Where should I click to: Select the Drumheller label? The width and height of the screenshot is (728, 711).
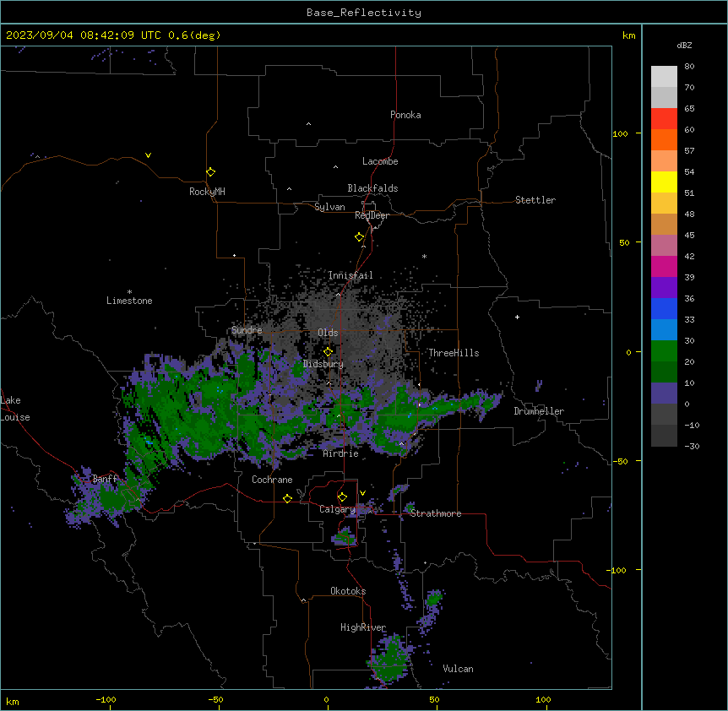(539, 411)
